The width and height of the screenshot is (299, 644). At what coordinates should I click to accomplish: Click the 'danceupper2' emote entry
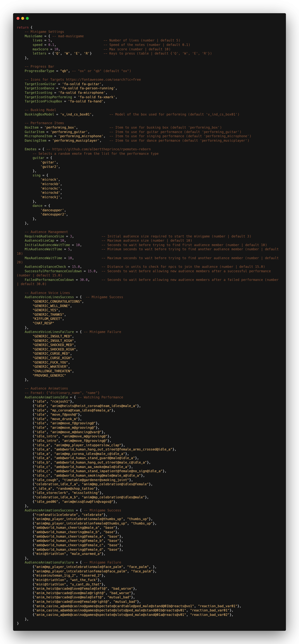[53, 215]
